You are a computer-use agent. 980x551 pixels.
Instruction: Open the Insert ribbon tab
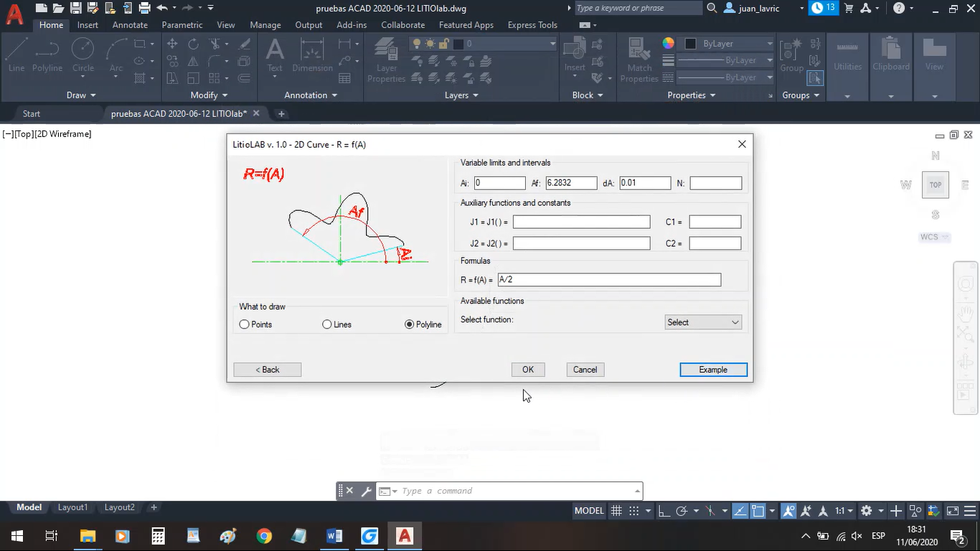click(88, 24)
